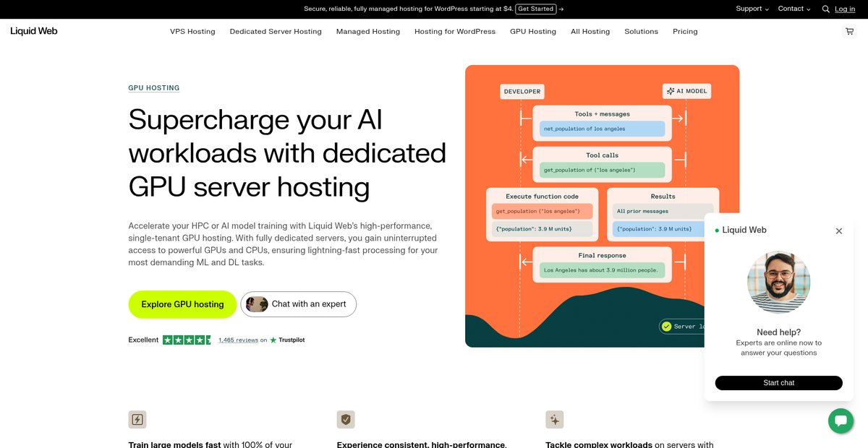Click the 'Supercharge your AI workloads' headline
The height and width of the screenshot is (448, 868).
click(x=287, y=153)
